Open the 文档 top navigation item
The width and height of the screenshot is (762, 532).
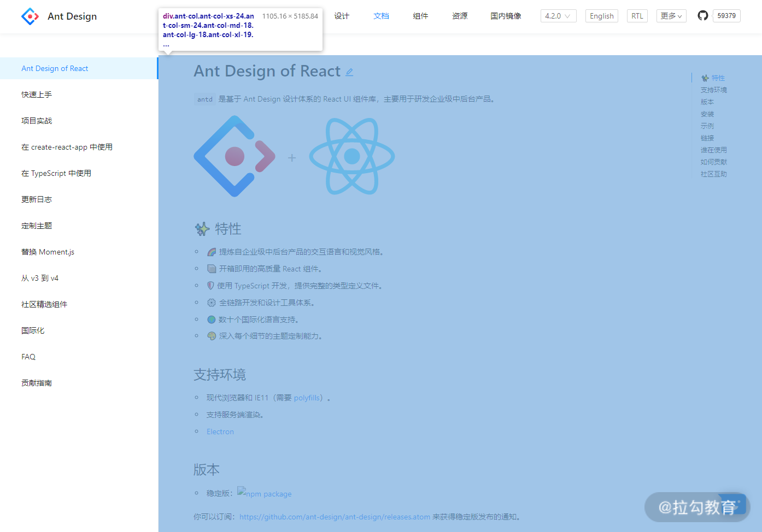coord(381,16)
